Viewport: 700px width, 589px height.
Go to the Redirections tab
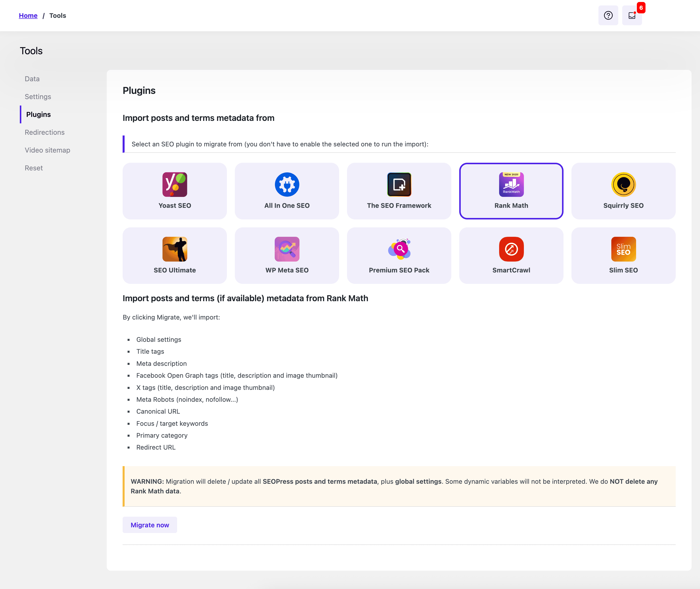44,132
